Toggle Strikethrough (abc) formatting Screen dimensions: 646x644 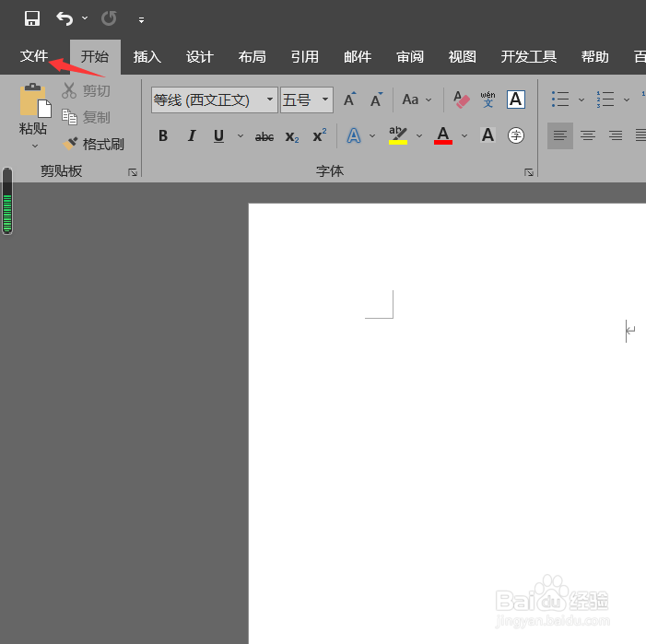pos(264,136)
